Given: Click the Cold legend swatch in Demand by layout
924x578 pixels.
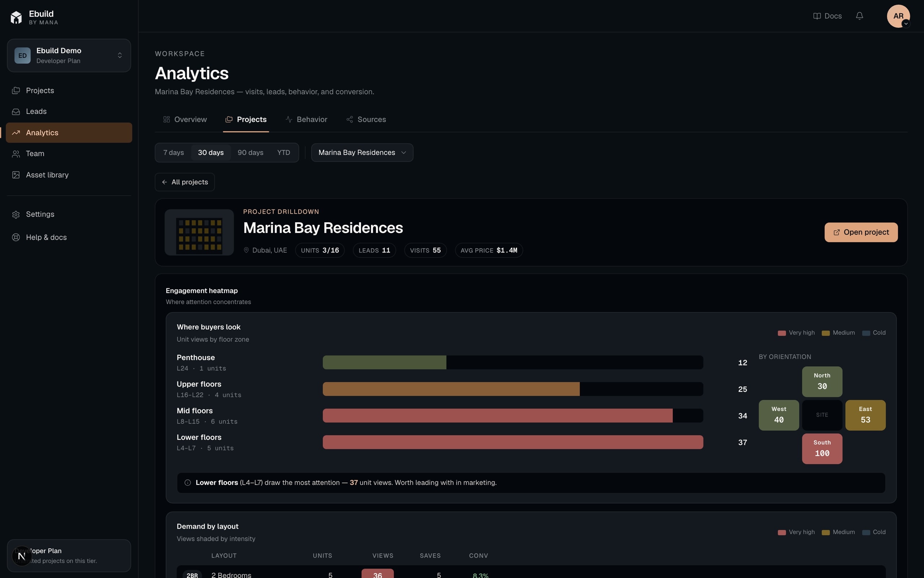Looking at the screenshot, I should (866, 532).
